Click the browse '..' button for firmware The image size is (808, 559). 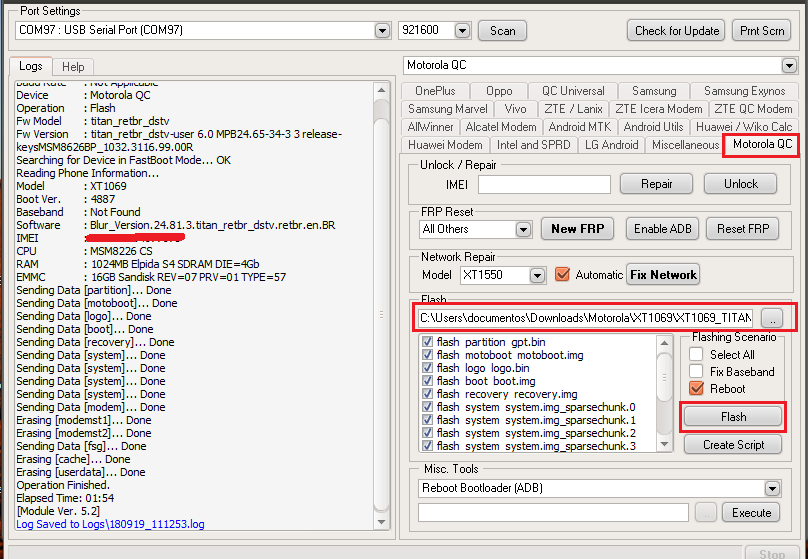tap(772, 318)
